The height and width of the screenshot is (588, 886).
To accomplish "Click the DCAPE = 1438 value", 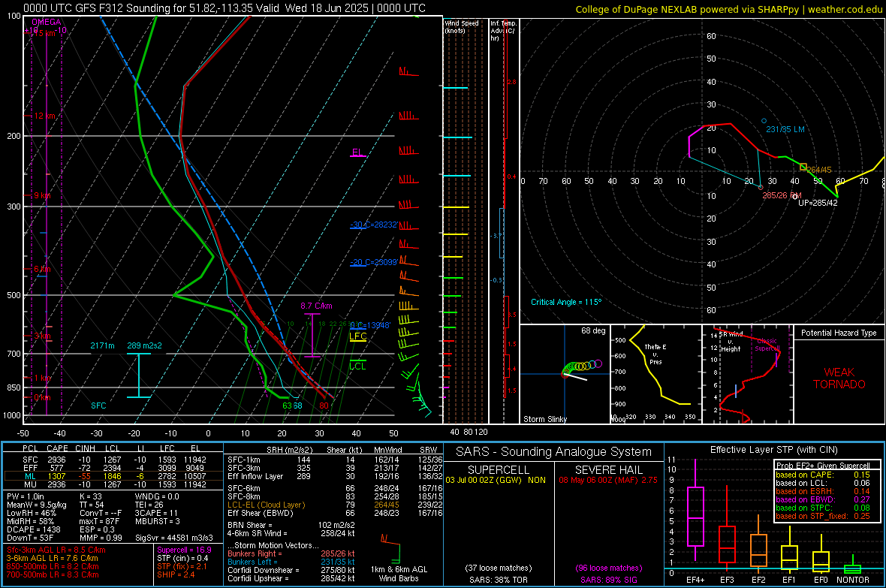I will click(33, 529).
